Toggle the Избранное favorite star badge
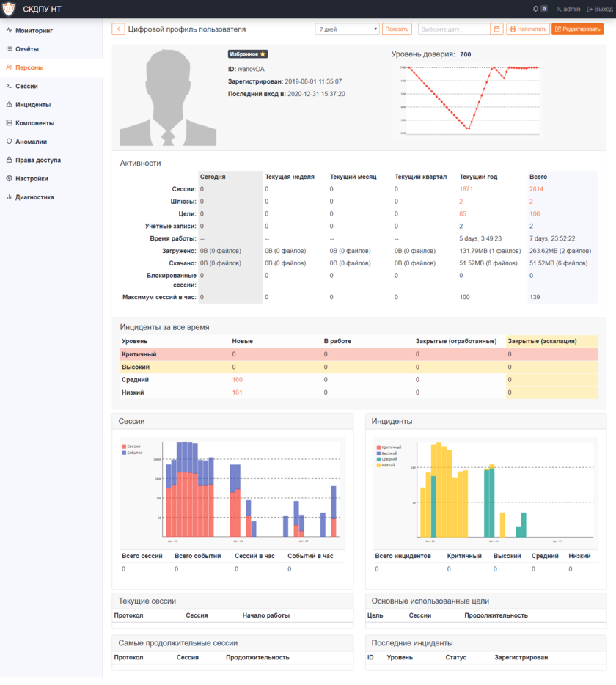Screen dimensions: 616x685 [249, 54]
